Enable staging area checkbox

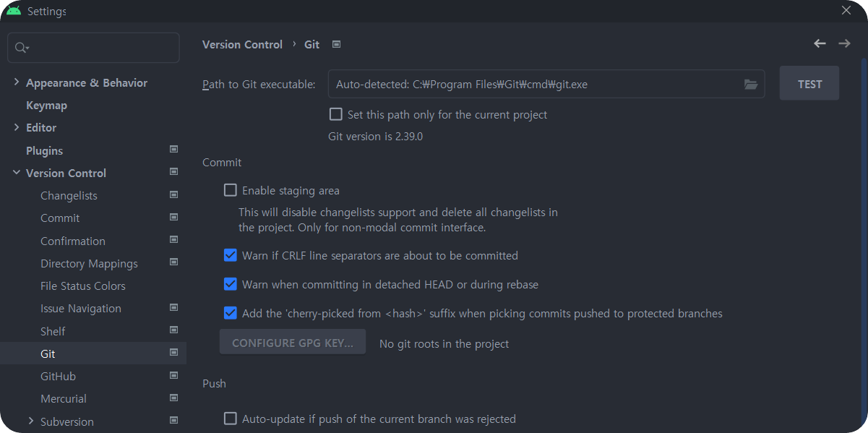pos(231,190)
